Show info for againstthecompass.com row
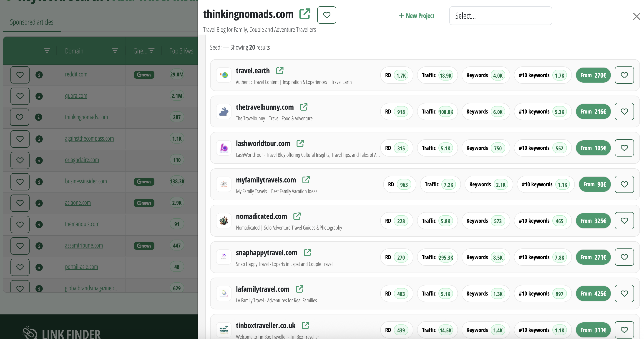The height and width of the screenshot is (339, 644). tap(39, 139)
